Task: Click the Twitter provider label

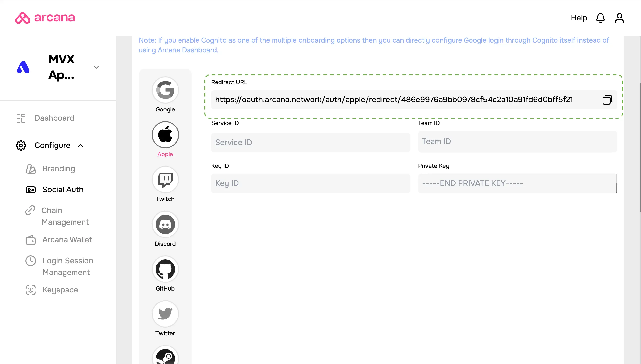Action: [165, 333]
